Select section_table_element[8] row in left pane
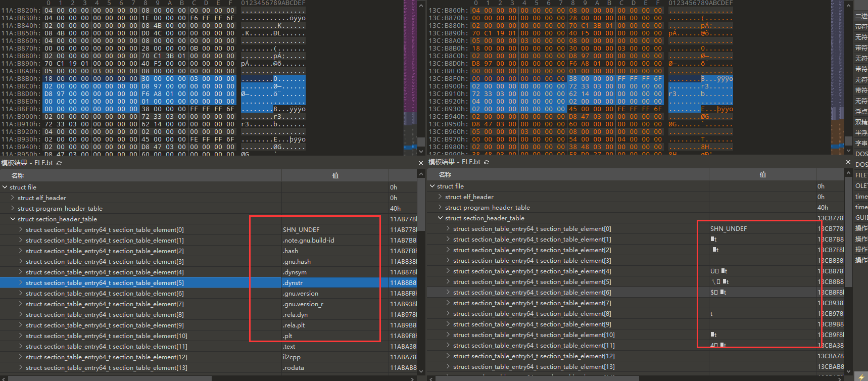Image resolution: width=868 pixels, height=381 pixels. [208, 315]
